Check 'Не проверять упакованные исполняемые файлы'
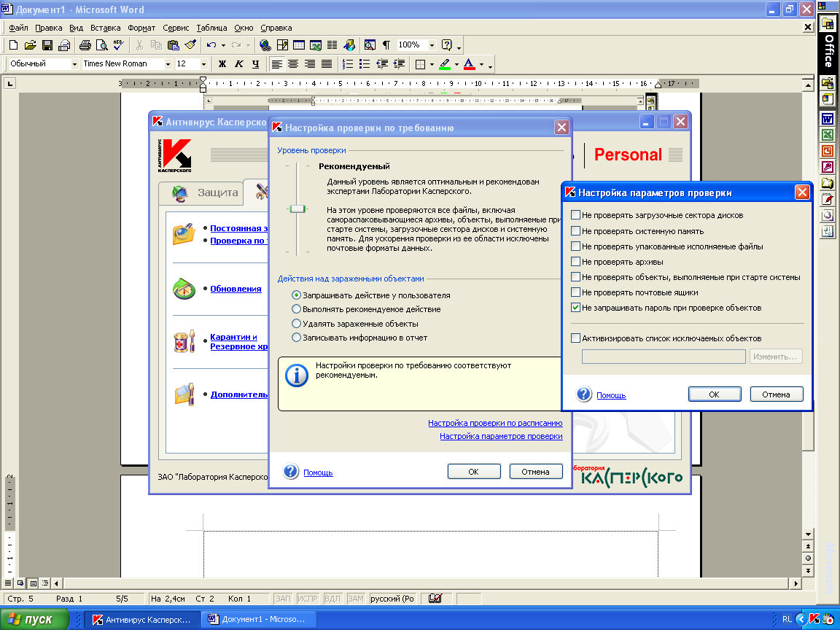 [x=575, y=246]
